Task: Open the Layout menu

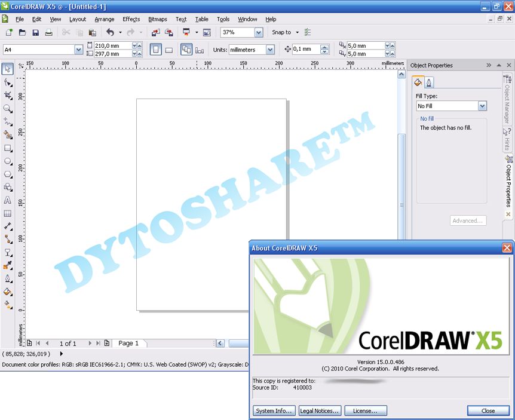Action: click(78, 19)
